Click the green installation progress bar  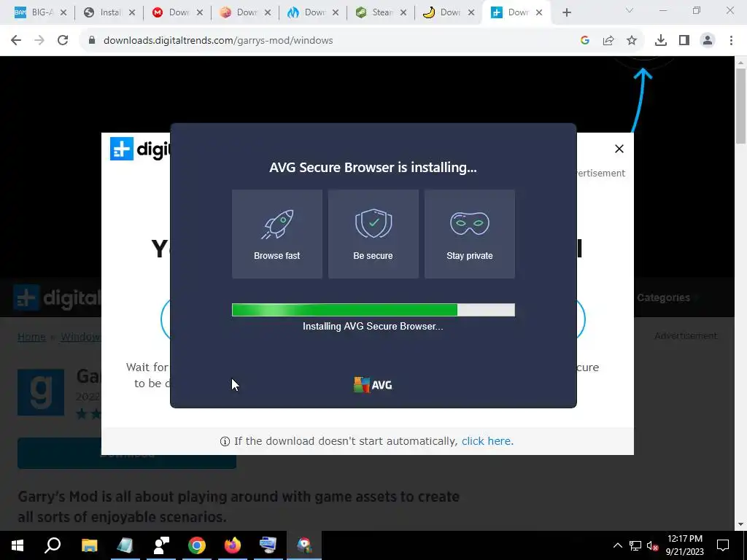pyautogui.click(x=373, y=310)
